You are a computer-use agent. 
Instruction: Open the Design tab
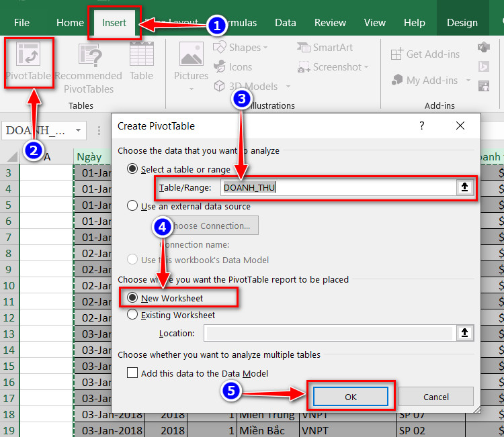(462, 22)
